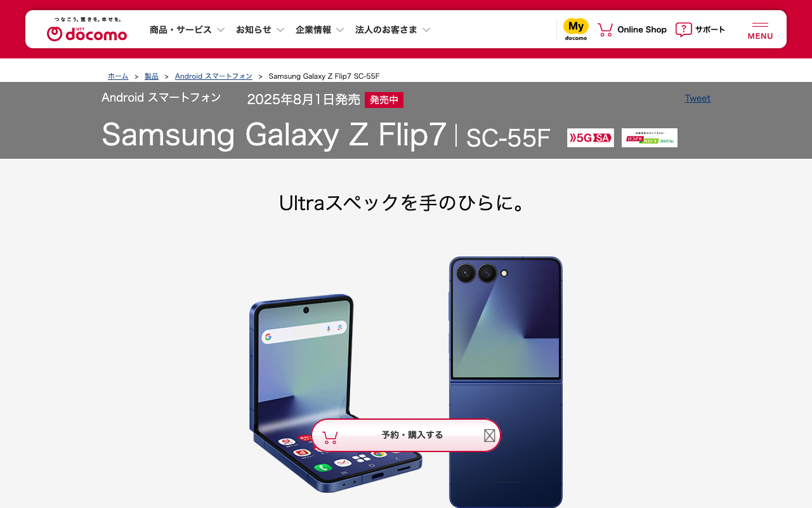812x508 pixels.
Task: Click the cart icon on purchase button
Action: click(330, 437)
